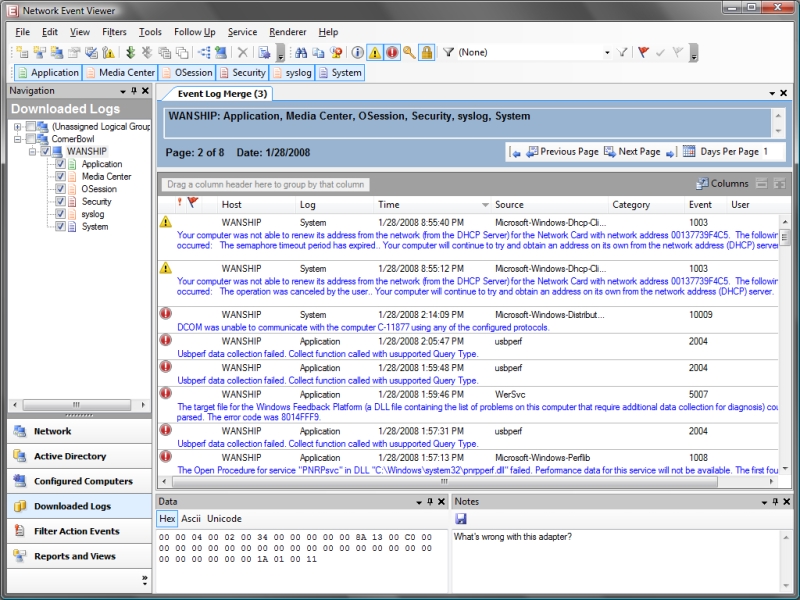Image resolution: width=800 pixels, height=600 pixels.
Task: Expand the Unassigned Logical Group node
Action: click(x=18, y=126)
